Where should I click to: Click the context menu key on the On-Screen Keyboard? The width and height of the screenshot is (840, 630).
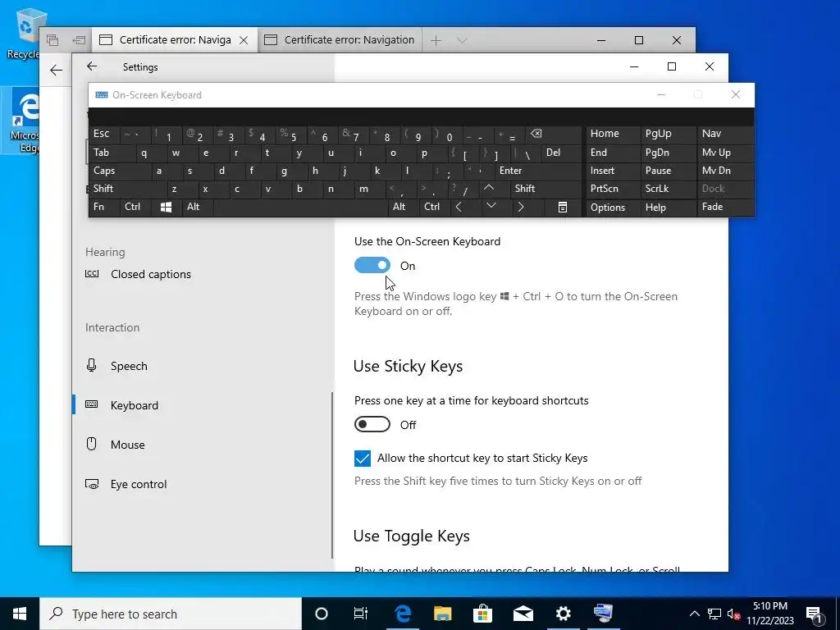[x=563, y=208]
